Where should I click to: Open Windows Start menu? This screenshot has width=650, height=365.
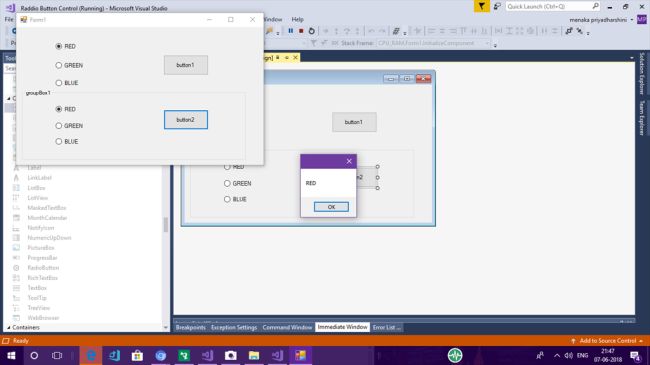pyautogui.click(x=11, y=355)
